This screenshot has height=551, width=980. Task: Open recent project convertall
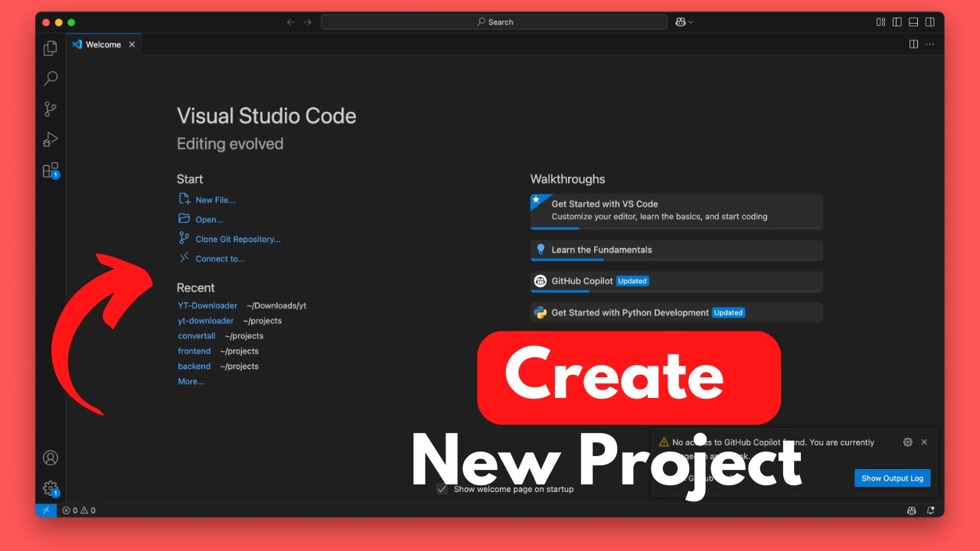(197, 336)
